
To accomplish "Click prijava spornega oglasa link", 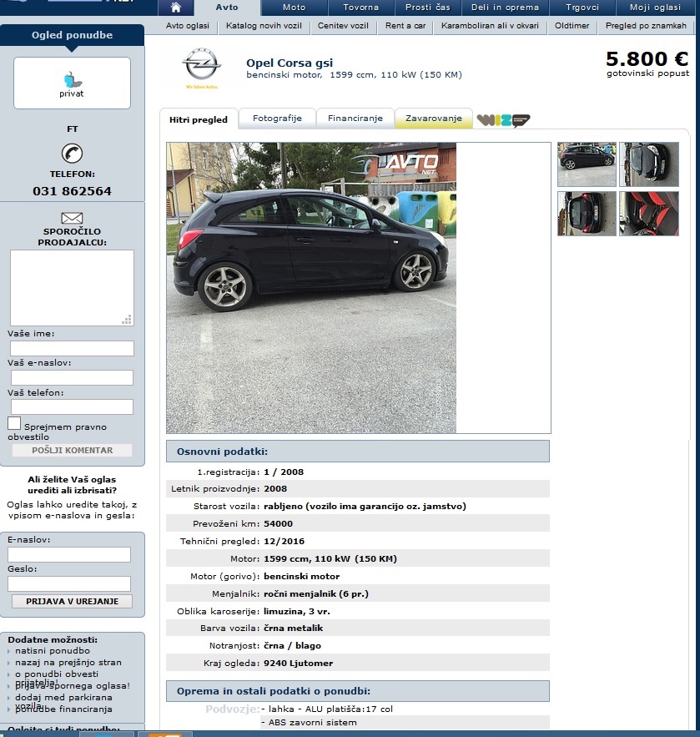I will 73,686.
